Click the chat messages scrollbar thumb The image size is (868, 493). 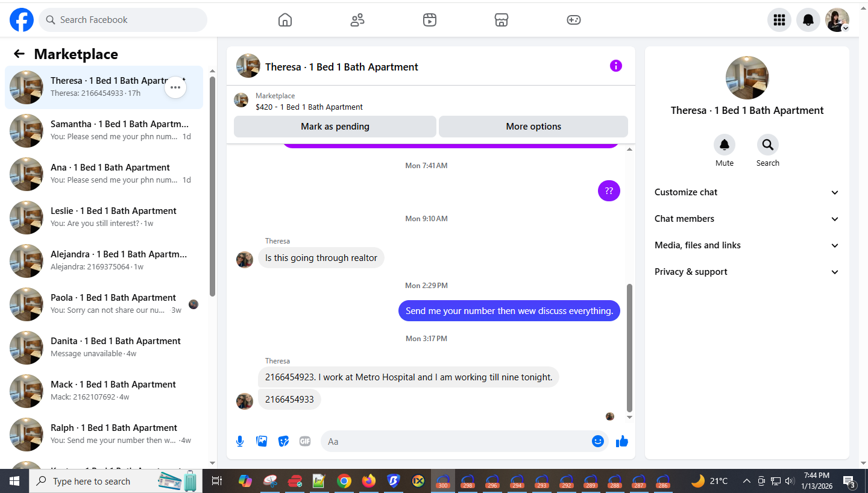630,348
